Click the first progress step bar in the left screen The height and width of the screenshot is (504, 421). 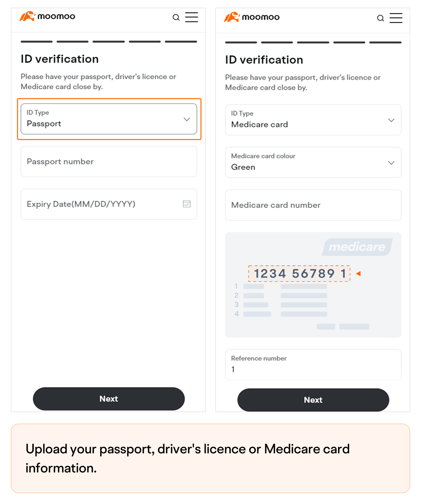pos(37,41)
